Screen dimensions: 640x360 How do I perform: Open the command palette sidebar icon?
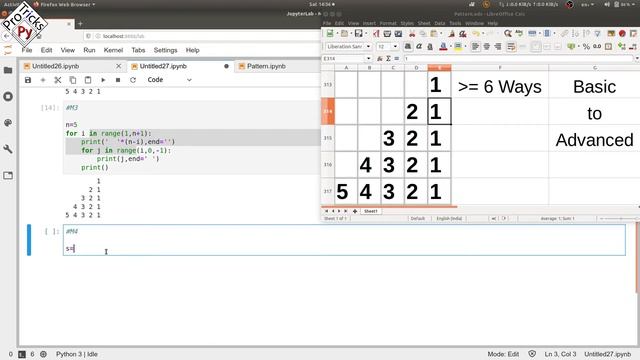pyautogui.click(x=8, y=123)
